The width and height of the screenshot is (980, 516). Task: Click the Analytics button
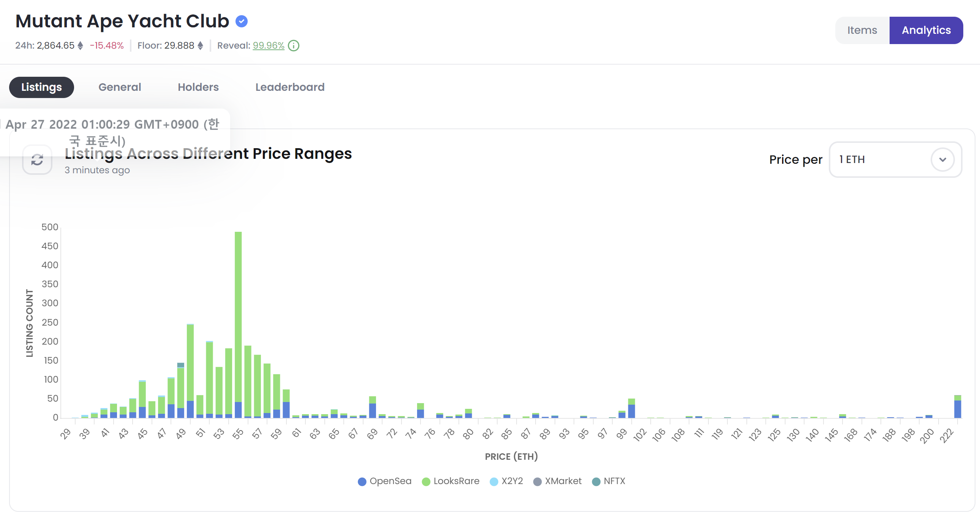926,30
